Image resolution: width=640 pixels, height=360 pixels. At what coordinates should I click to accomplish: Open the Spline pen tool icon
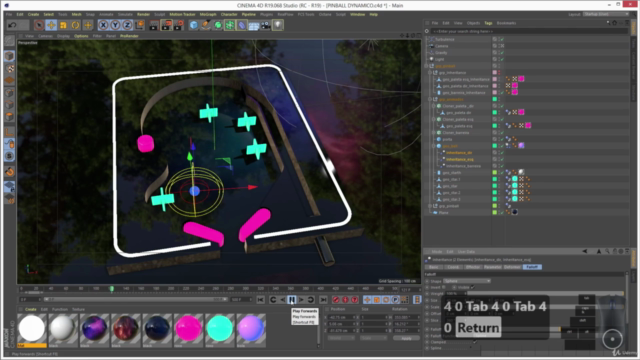[206, 25]
